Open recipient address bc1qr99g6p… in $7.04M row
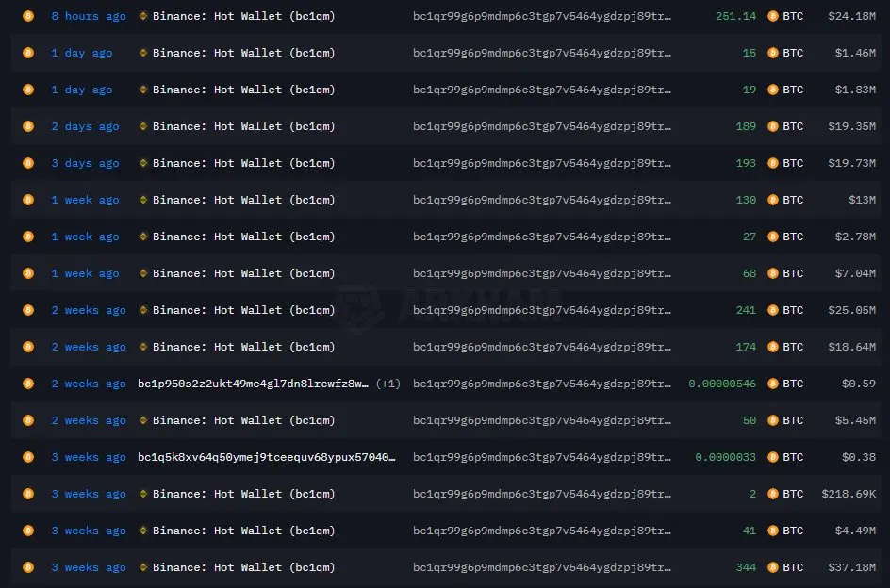 pos(542,273)
